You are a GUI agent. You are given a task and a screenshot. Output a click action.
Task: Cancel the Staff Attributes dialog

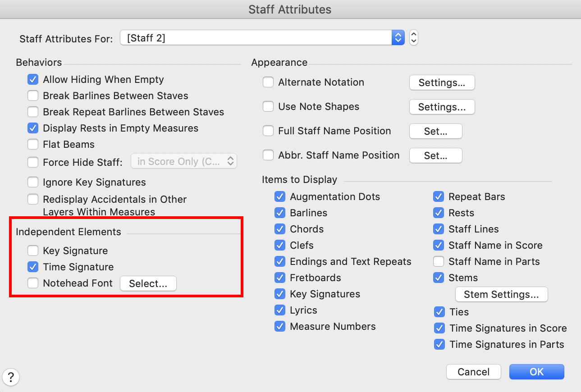click(x=473, y=372)
